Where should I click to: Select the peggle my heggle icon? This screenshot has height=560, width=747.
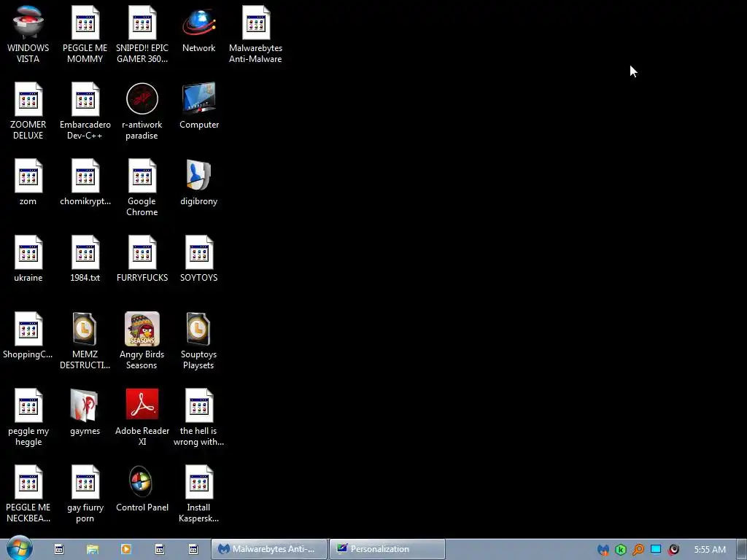28,418
